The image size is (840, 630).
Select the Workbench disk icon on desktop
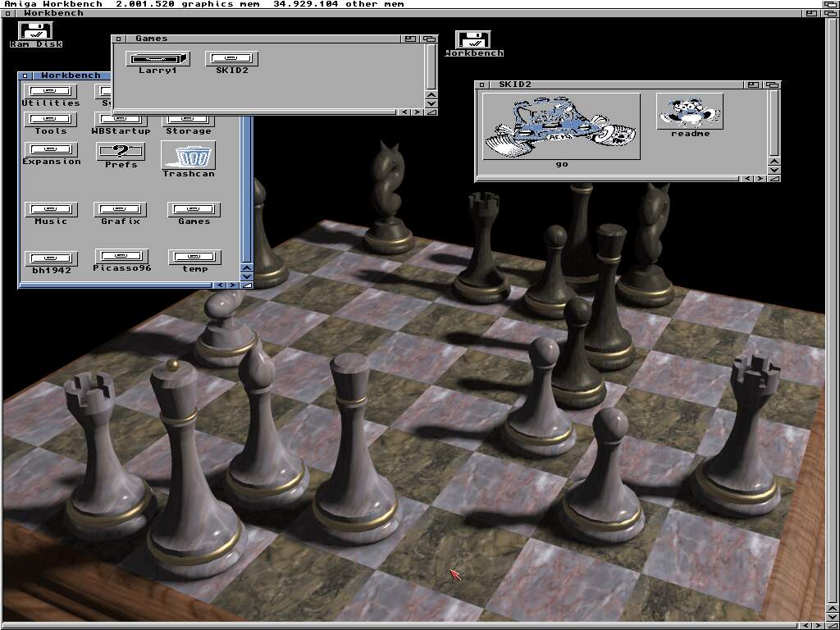473,39
